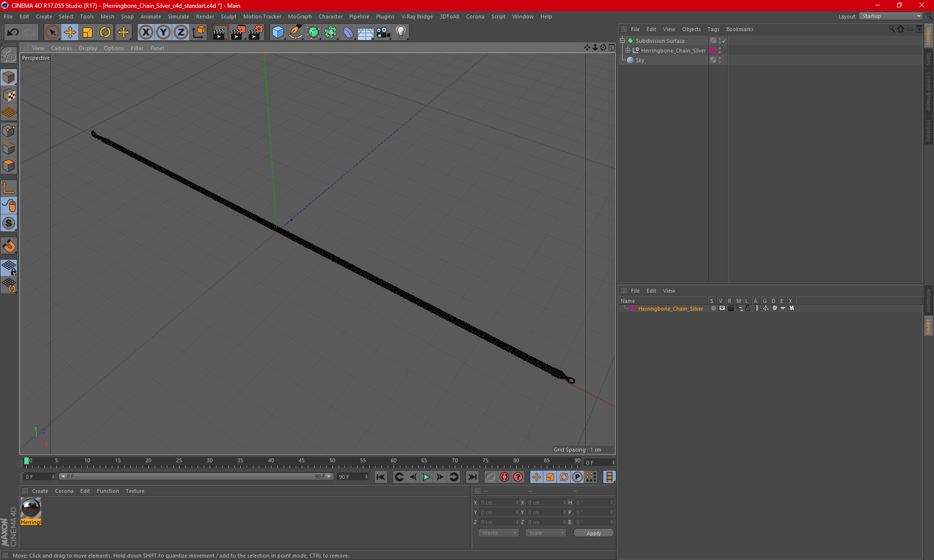
Task: Open the MoGraph menu
Action: (299, 17)
